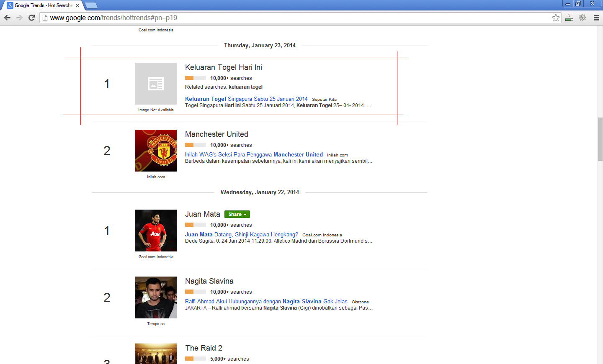Click related search keluaran togel
The height and width of the screenshot is (364, 603).
click(x=245, y=87)
